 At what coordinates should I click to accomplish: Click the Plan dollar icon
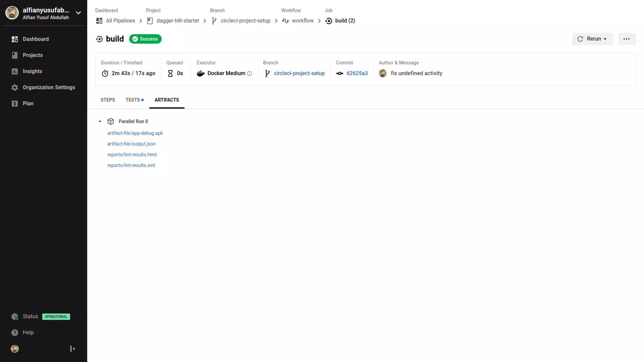[x=14, y=103]
